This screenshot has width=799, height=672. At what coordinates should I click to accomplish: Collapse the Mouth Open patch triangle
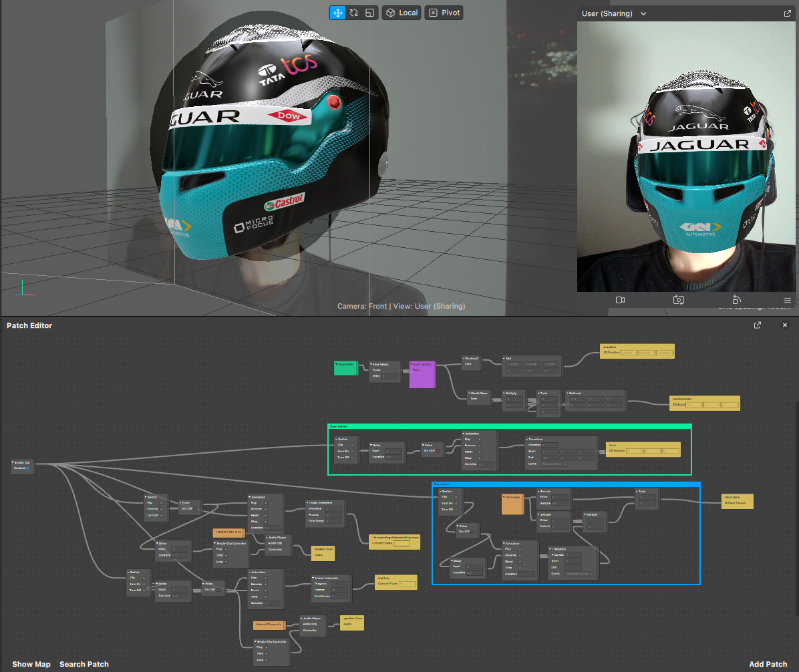click(469, 393)
